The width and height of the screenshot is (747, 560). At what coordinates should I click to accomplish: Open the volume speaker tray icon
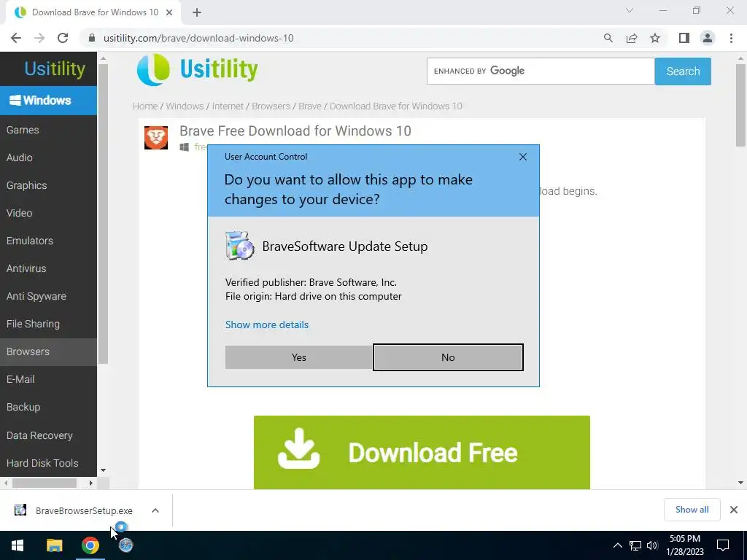click(x=652, y=545)
